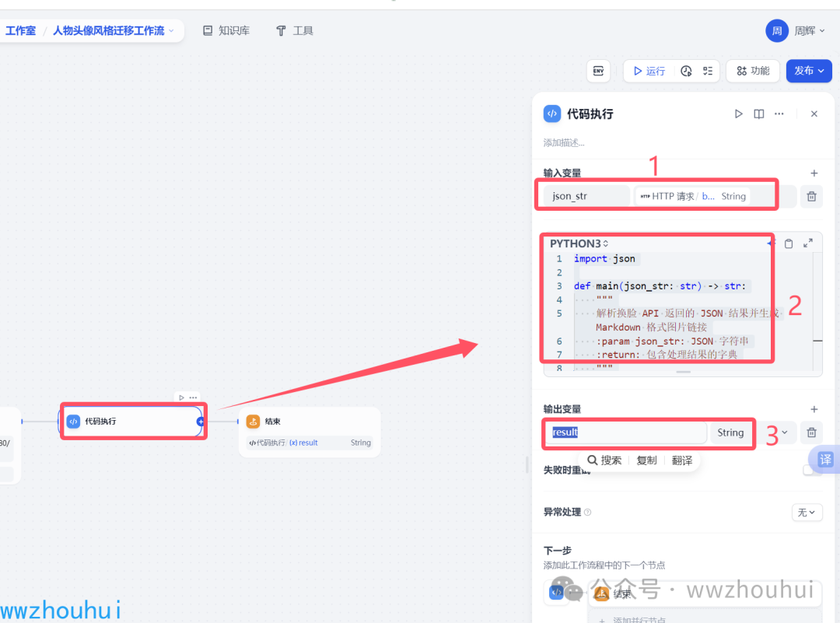Open the PYTHON3 language selector
The height and width of the screenshot is (623, 840).
pos(579,243)
